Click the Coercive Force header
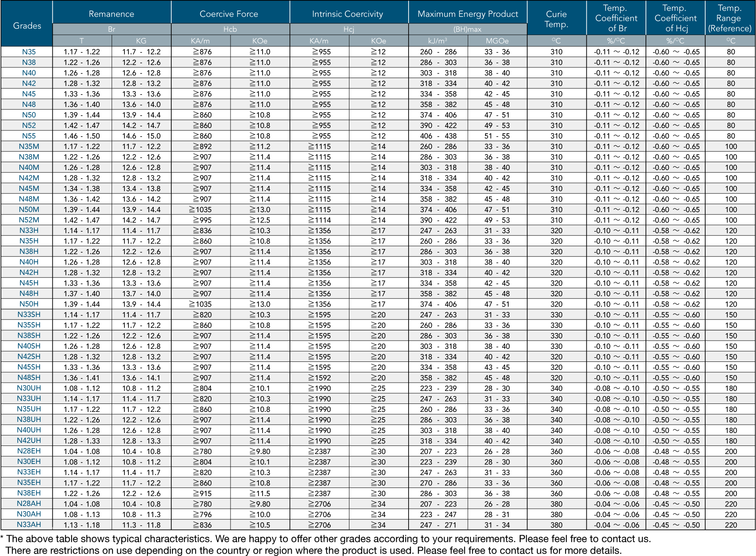 pyautogui.click(x=230, y=14)
